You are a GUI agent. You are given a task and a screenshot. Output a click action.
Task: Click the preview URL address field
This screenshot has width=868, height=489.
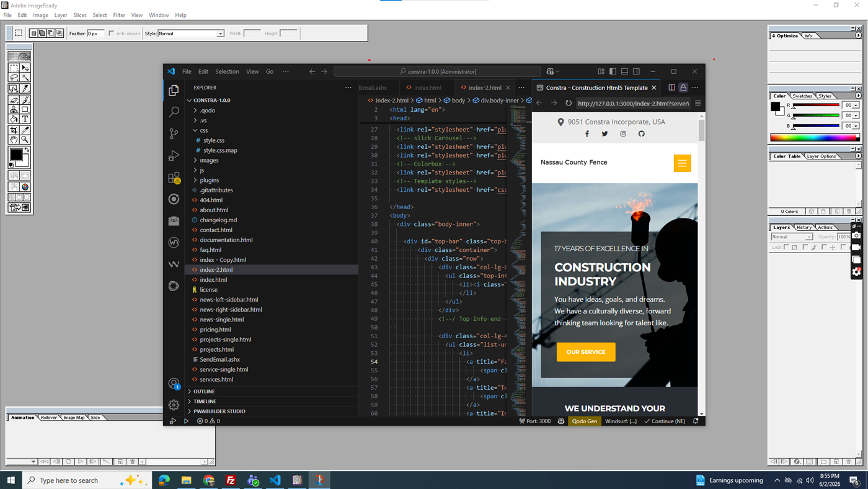pyautogui.click(x=632, y=104)
